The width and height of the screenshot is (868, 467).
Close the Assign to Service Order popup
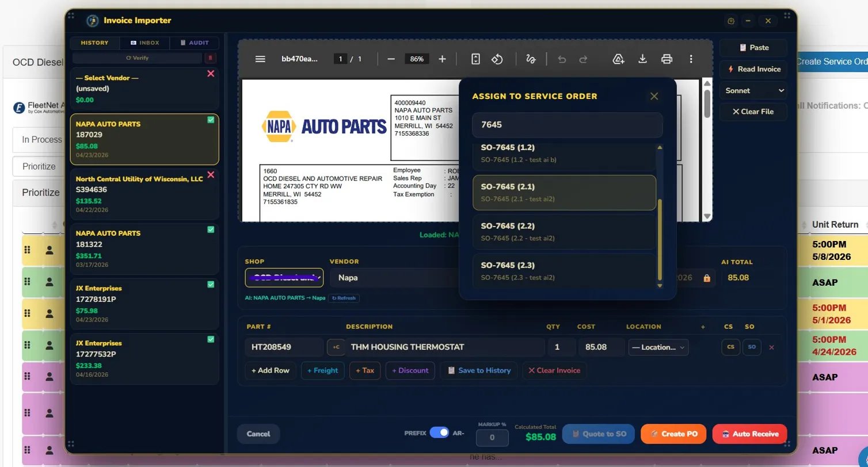654,96
